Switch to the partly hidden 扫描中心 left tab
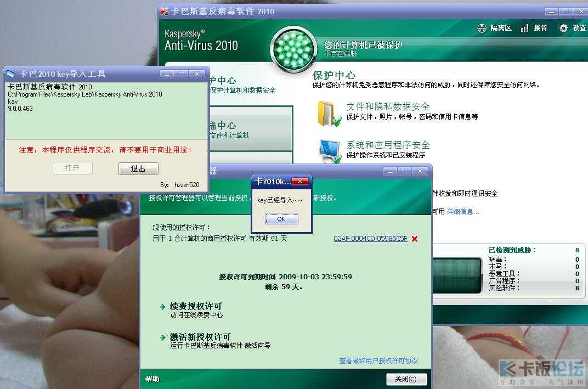Viewport: 588px width, 389px height. click(250, 129)
